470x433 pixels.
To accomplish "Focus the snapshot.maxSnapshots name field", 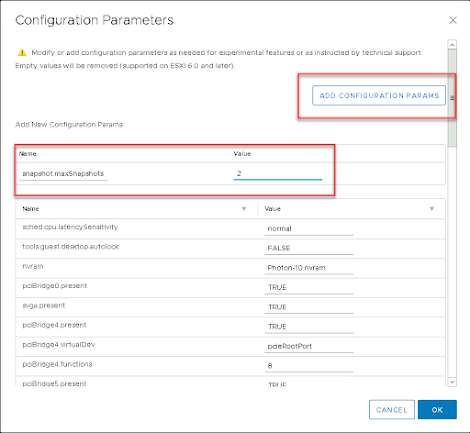I will [63, 174].
